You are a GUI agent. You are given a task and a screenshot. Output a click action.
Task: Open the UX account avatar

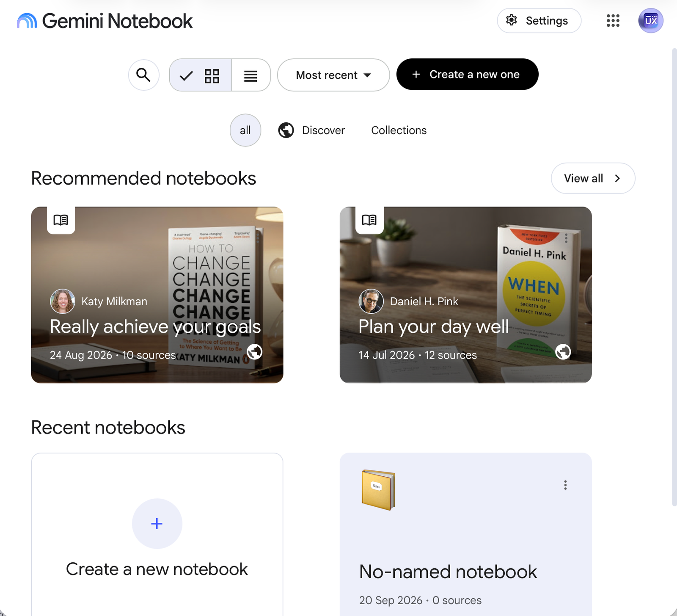(x=651, y=20)
